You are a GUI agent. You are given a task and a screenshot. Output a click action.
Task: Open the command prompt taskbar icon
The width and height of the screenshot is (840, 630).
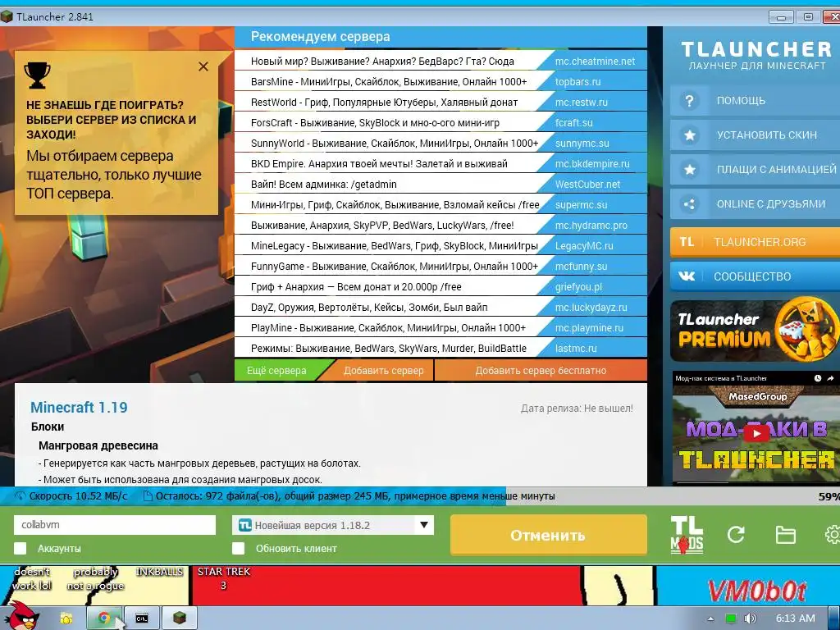tap(141, 619)
